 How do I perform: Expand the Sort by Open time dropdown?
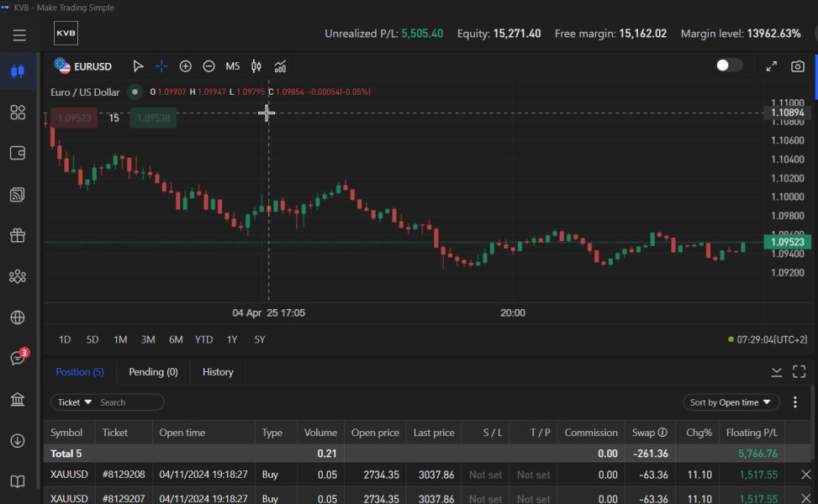click(730, 402)
